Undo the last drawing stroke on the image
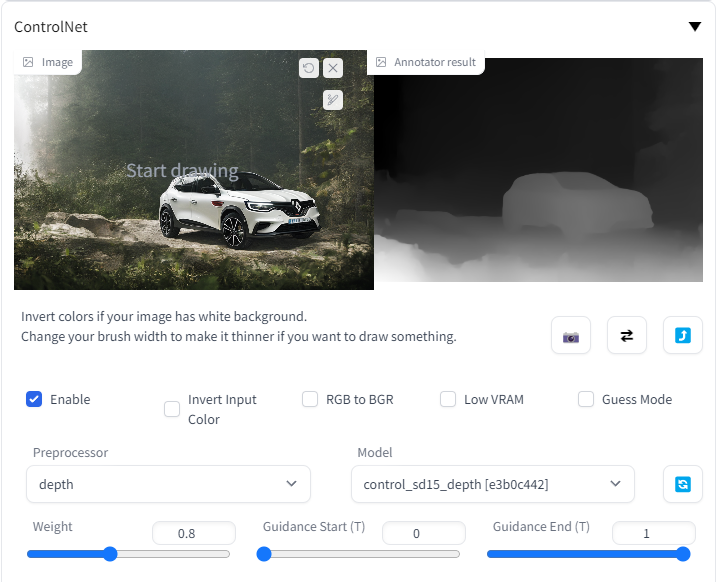The image size is (717, 582). coord(309,68)
